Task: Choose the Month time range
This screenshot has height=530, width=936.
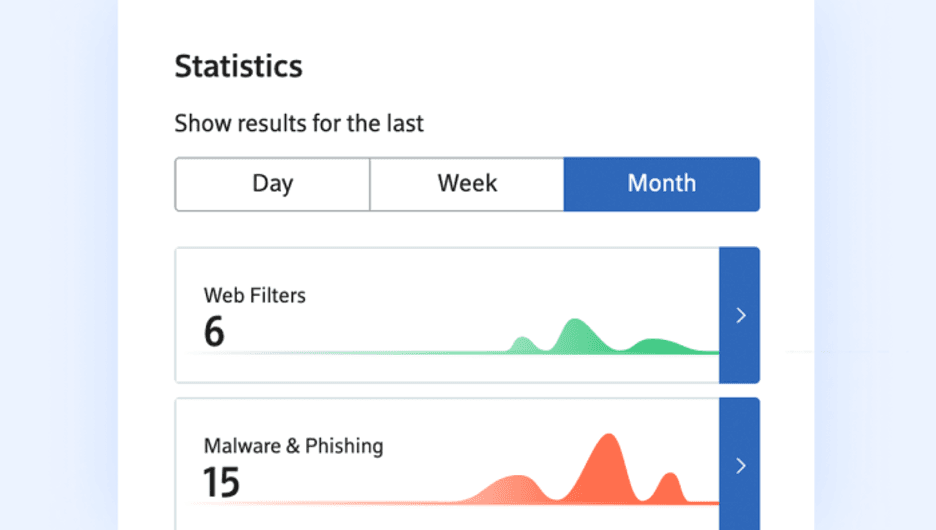Action: tap(661, 184)
